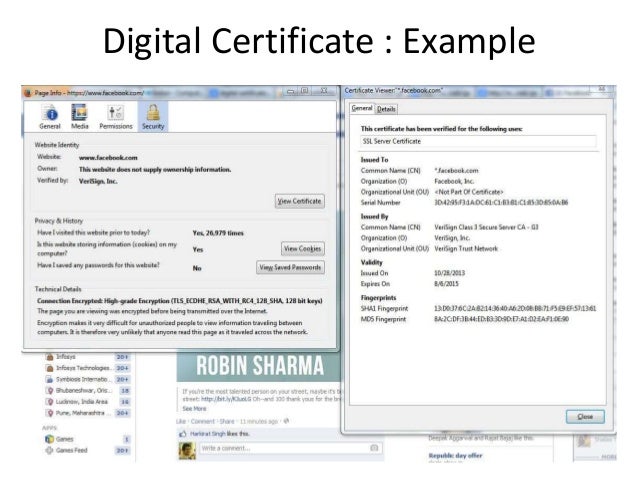Click the Comment link under the post

pyautogui.click(x=203, y=421)
